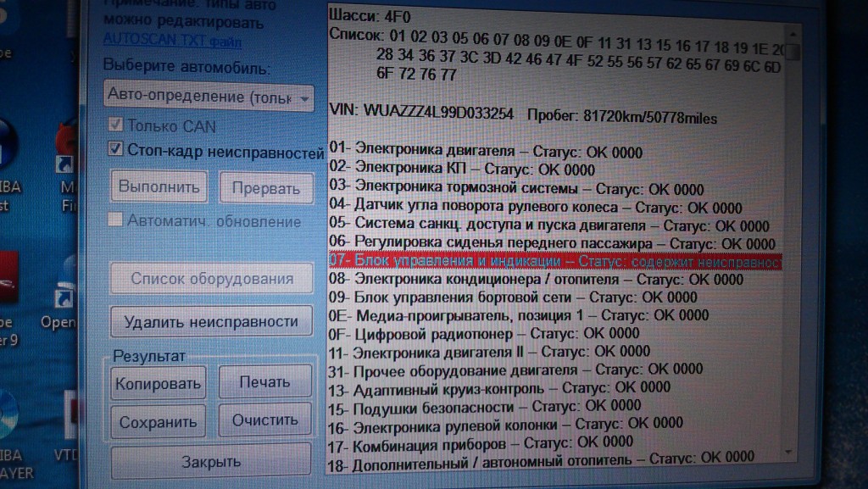Open the AUTOSCAN.TXT файл link
This screenshot has width=868, height=489.
tap(172, 41)
